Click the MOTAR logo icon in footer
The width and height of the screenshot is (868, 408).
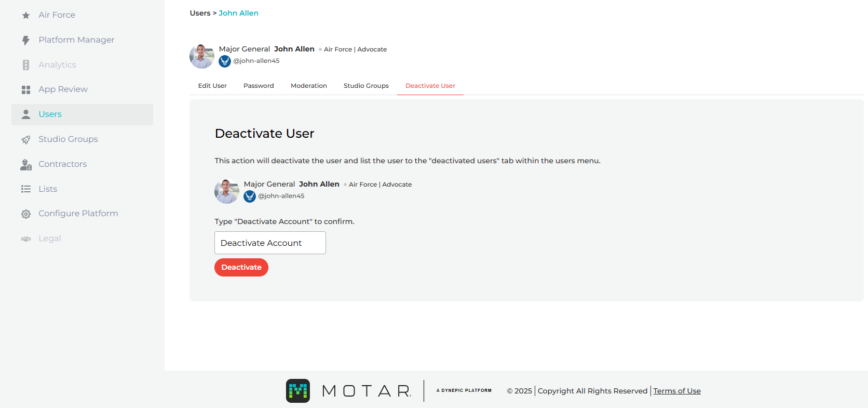(x=298, y=391)
